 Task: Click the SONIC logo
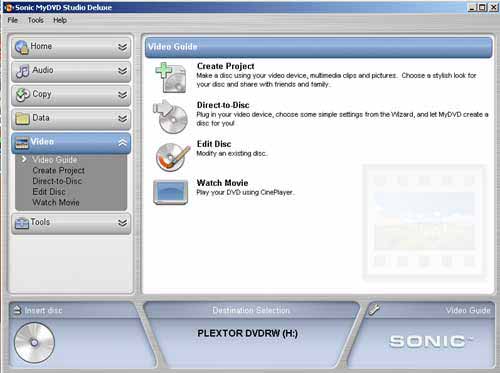pos(431,342)
